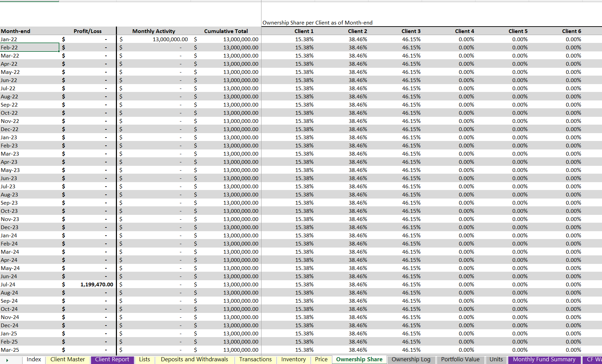This screenshot has height=364, width=602.
Task: Select the Feb-22 month-end cell
Action: pos(30,47)
